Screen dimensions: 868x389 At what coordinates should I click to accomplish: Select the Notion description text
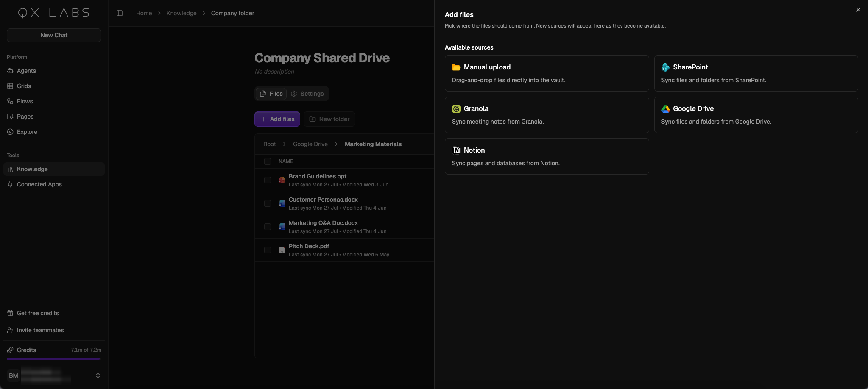click(x=506, y=163)
